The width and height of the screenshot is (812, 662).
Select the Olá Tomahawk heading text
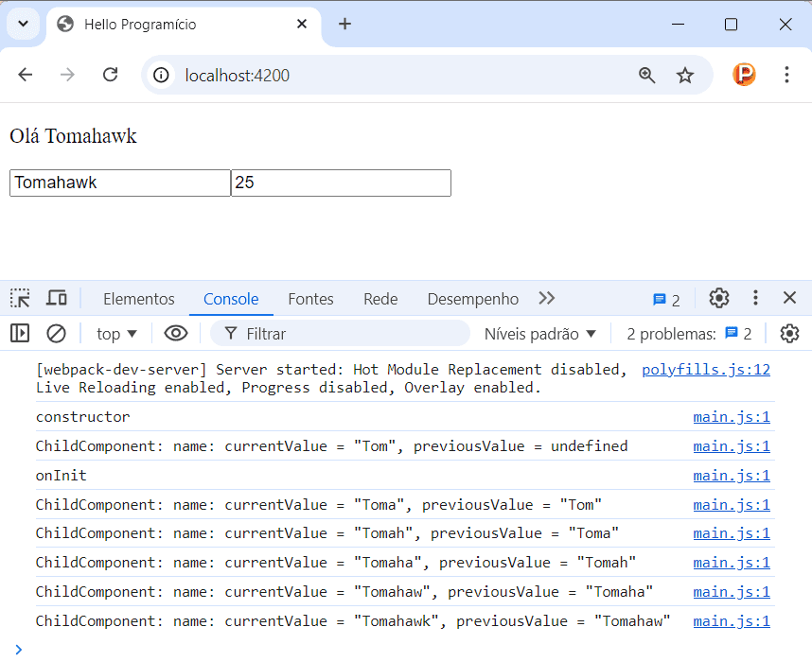(73, 136)
